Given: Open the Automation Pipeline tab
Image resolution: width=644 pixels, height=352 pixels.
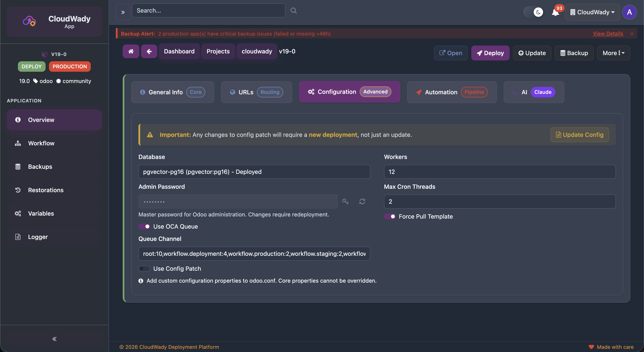Looking at the screenshot, I should tap(452, 92).
